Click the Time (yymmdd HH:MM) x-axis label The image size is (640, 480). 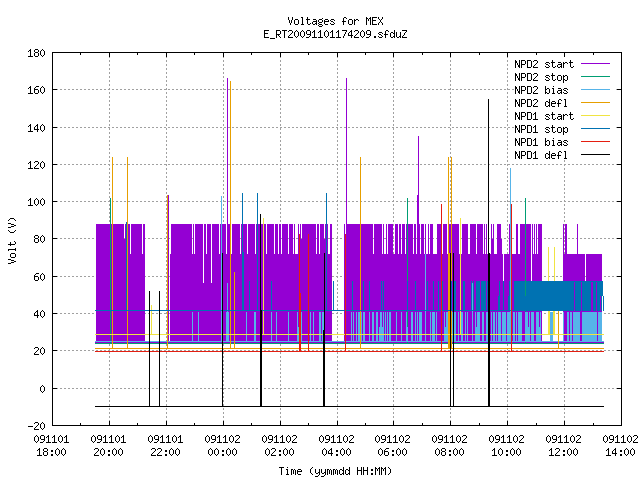(335, 471)
